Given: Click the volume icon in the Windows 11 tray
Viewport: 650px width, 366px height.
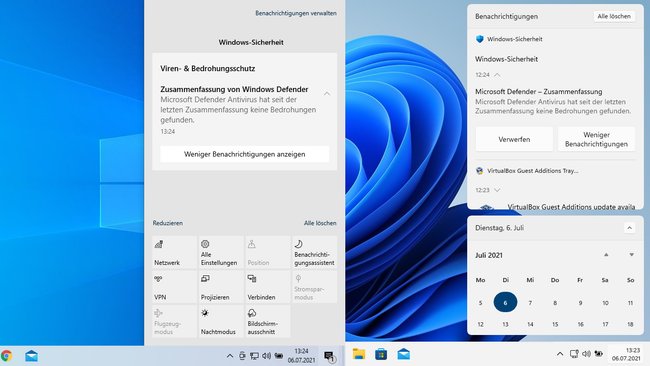Looking at the screenshot, I should click(x=586, y=354).
